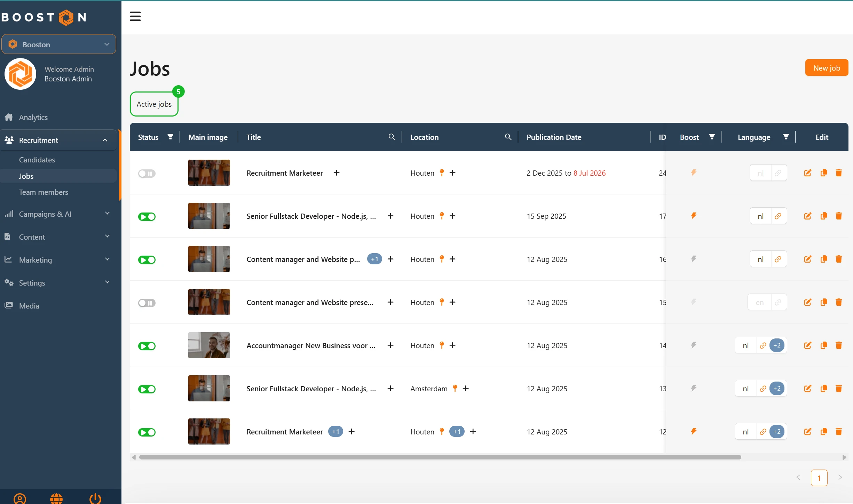Open the hamburger menu icon
Viewport: 853px width, 504px height.
[135, 16]
